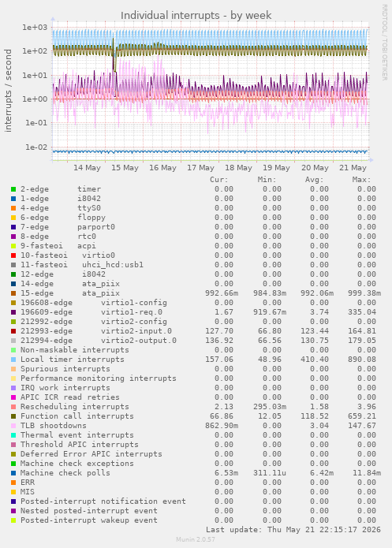Click the graph title Individual interrupts - by week
The width and height of the screenshot is (392, 548).
(196, 16)
